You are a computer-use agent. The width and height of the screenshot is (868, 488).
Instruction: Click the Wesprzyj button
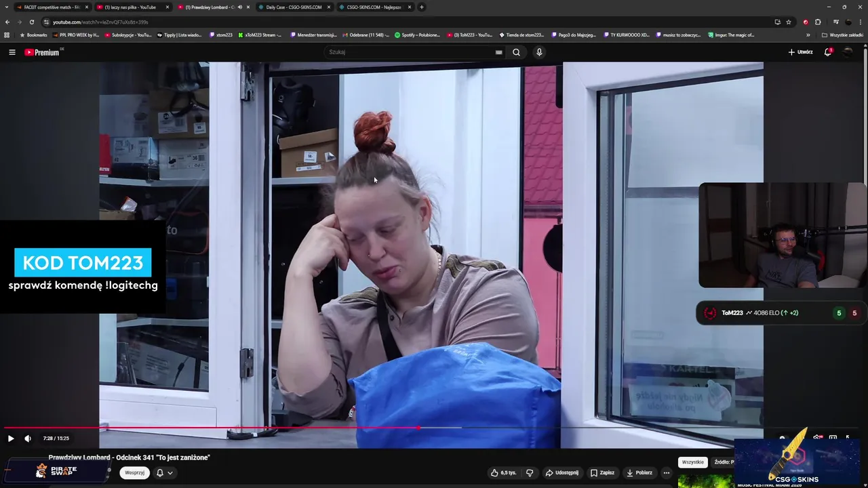[x=135, y=472]
